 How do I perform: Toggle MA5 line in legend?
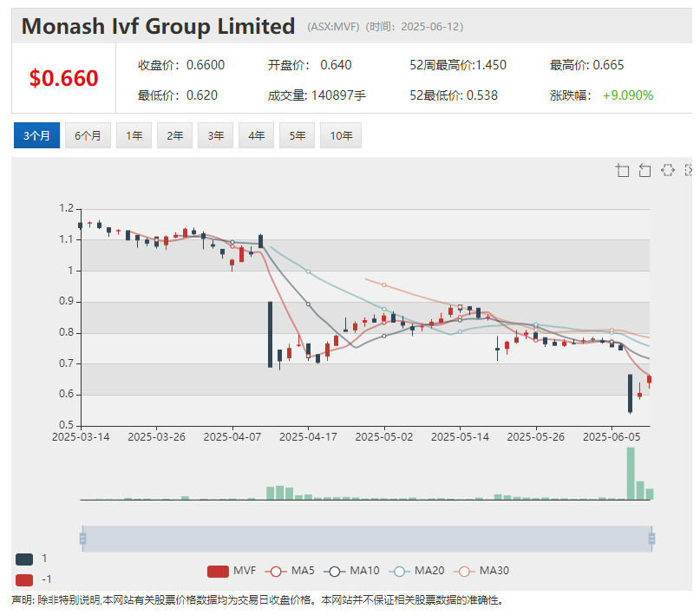[x=290, y=572]
